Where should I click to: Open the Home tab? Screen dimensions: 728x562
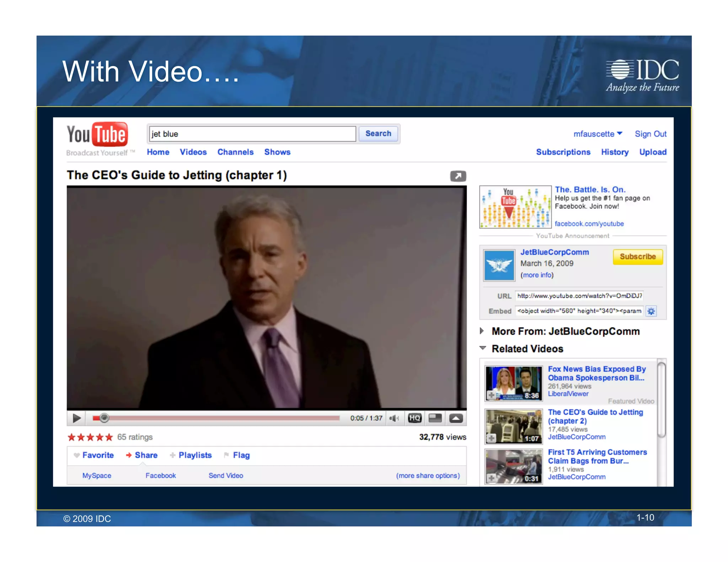158,152
